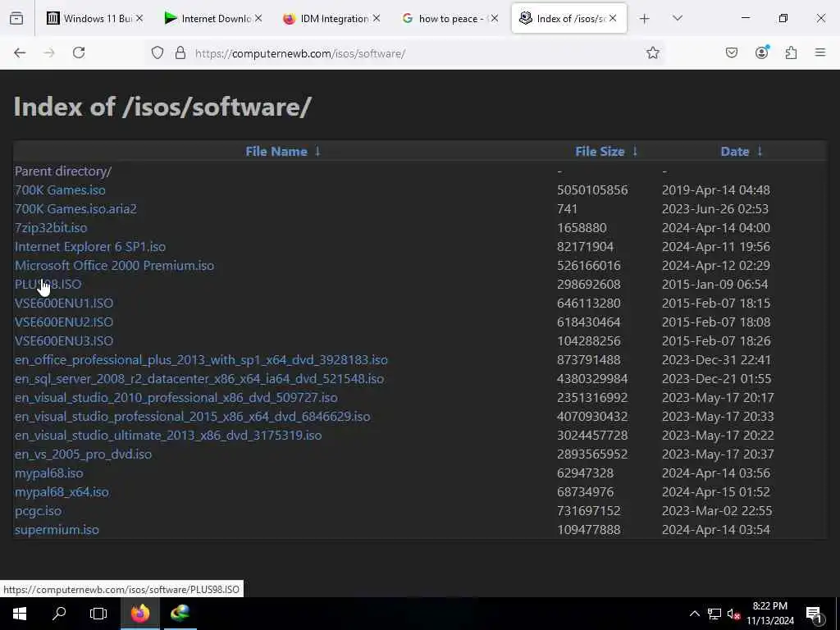Open the en_vs_2005_pro_dvd.iso link
Image resolution: width=840 pixels, height=630 pixels.
pos(83,454)
